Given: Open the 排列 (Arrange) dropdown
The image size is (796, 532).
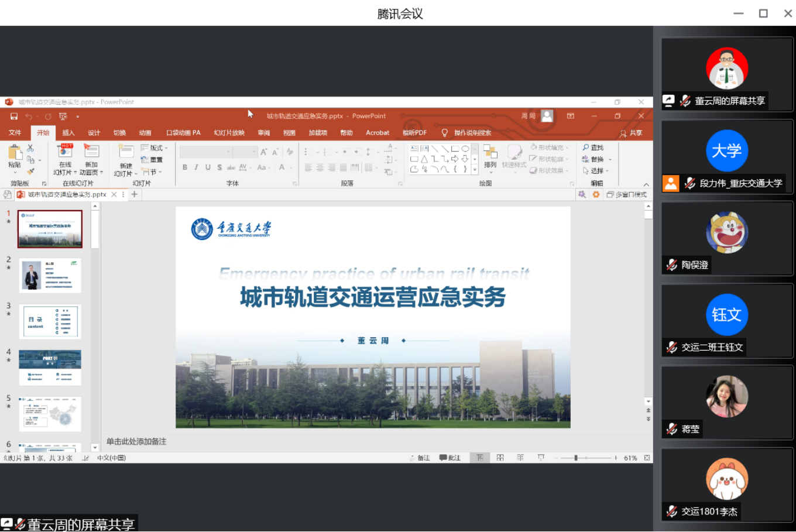Looking at the screenshot, I should (x=490, y=159).
